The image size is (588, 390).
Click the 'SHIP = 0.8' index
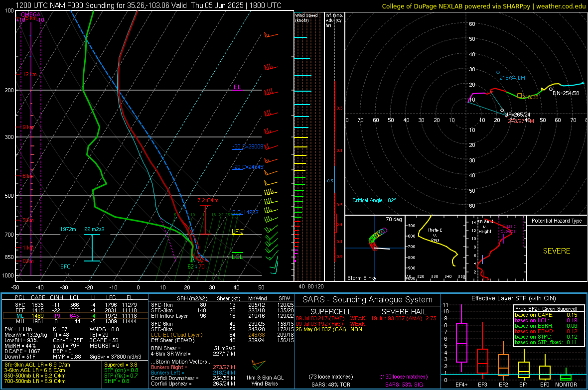117,381
